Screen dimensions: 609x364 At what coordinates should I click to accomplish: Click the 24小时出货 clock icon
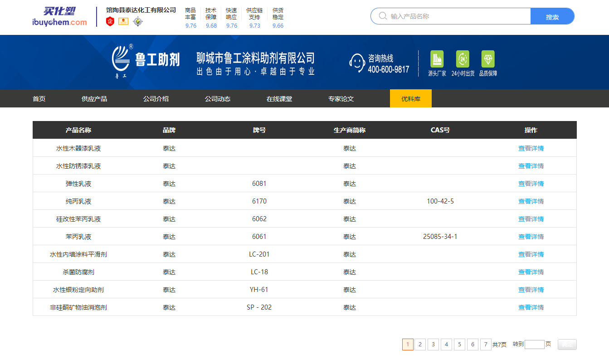coord(463,59)
